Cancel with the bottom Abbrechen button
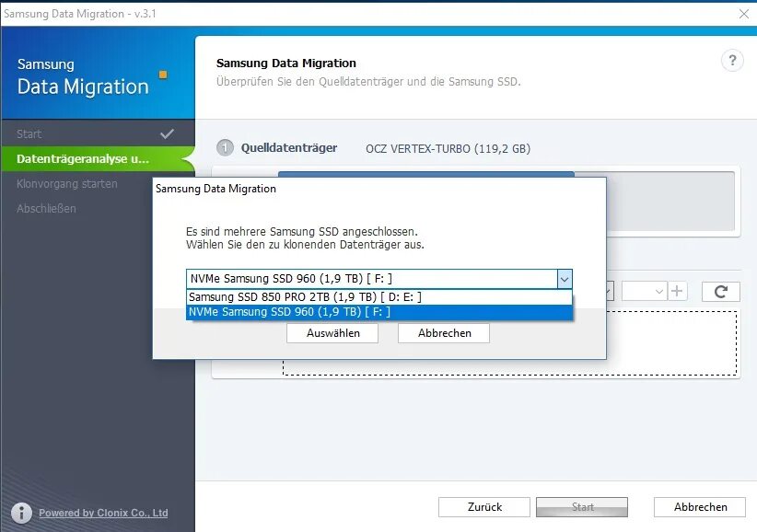Image resolution: width=757 pixels, height=532 pixels. pos(700,507)
